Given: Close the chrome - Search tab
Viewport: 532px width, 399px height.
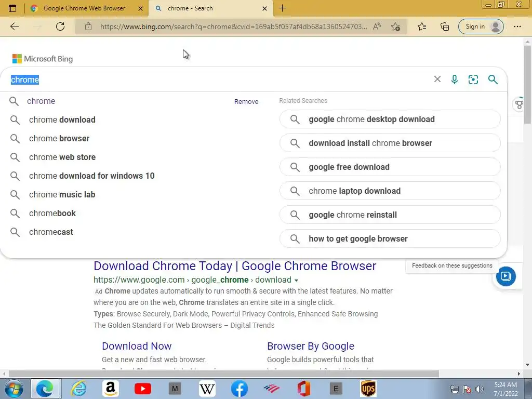Looking at the screenshot, I should [x=264, y=8].
